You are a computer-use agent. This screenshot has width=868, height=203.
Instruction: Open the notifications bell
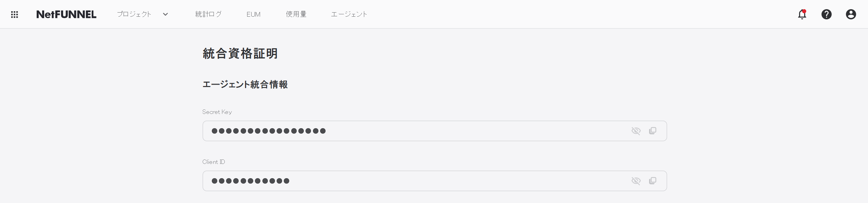pos(802,14)
